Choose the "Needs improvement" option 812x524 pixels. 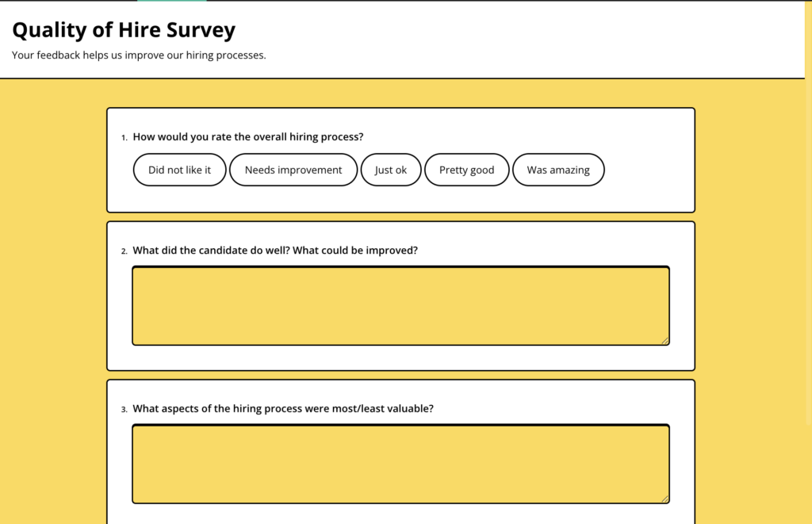pos(293,170)
